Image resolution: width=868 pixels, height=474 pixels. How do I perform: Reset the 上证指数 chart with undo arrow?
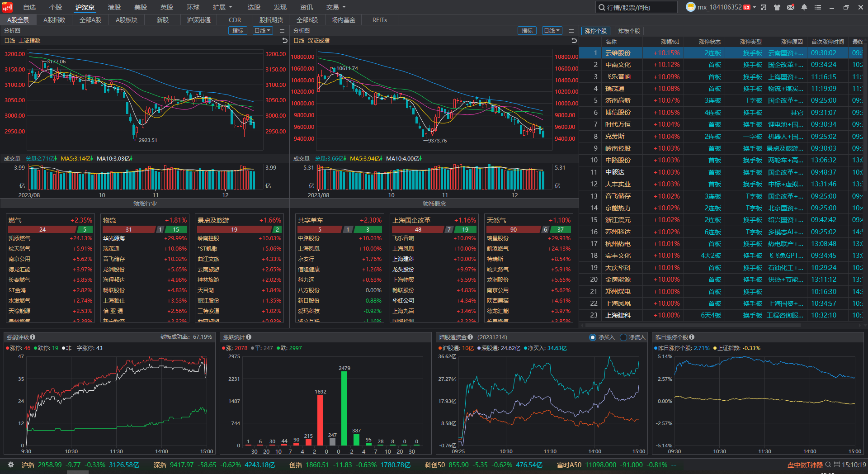click(285, 41)
